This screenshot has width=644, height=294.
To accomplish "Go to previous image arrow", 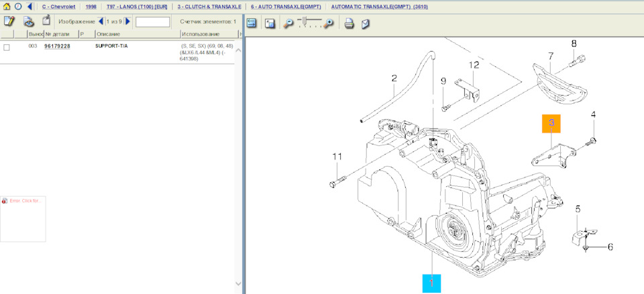I will click(101, 21).
